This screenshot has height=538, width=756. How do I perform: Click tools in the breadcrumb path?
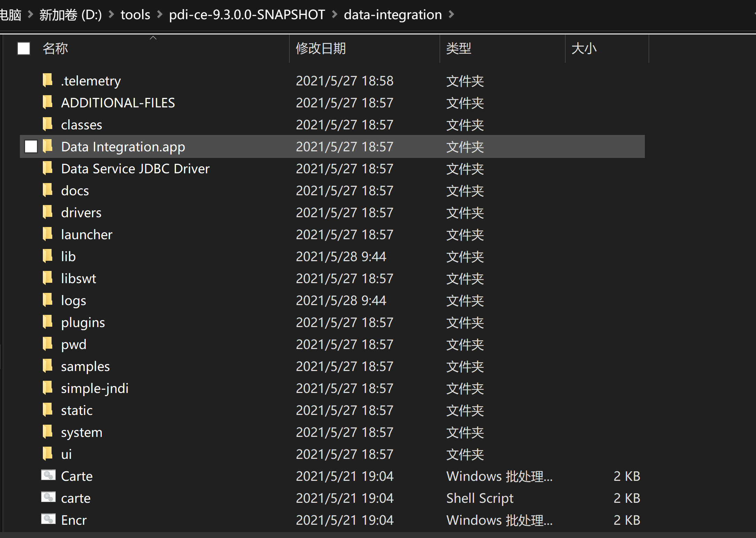point(135,14)
